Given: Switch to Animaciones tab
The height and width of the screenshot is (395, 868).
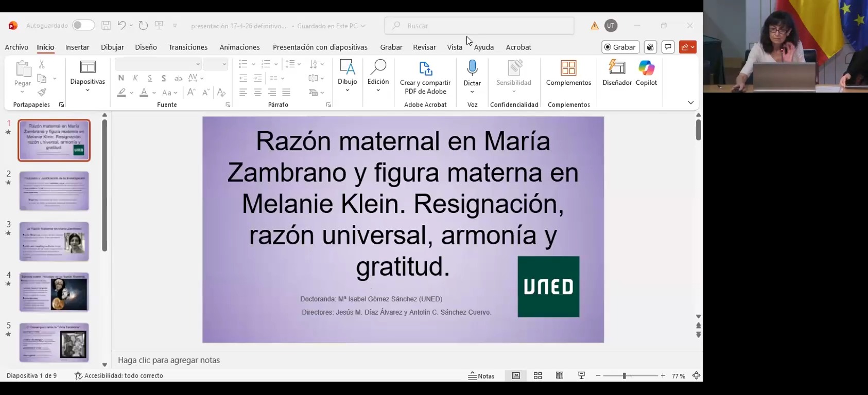Looking at the screenshot, I should click(239, 47).
